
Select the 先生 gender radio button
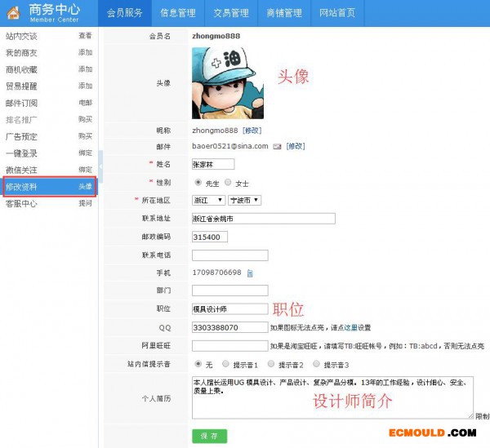198,182
